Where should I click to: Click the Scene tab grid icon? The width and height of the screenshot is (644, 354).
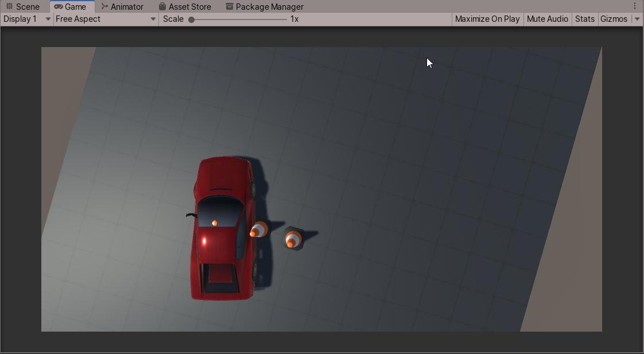(x=9, y=6)
